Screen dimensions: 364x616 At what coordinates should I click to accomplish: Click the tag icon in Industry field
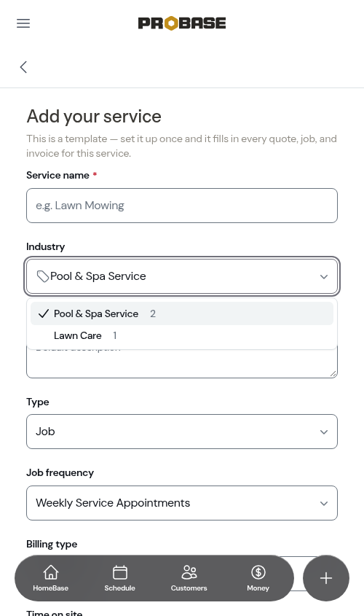42,276
